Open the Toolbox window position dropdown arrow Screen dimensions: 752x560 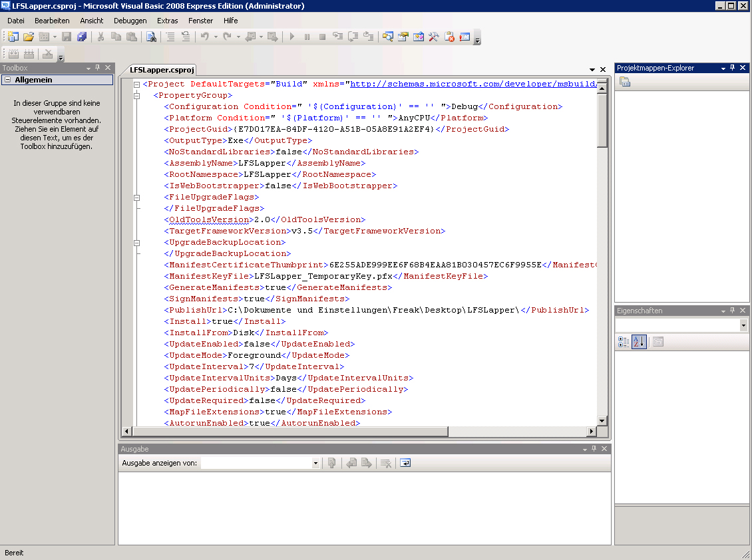[x=89, y=68]
